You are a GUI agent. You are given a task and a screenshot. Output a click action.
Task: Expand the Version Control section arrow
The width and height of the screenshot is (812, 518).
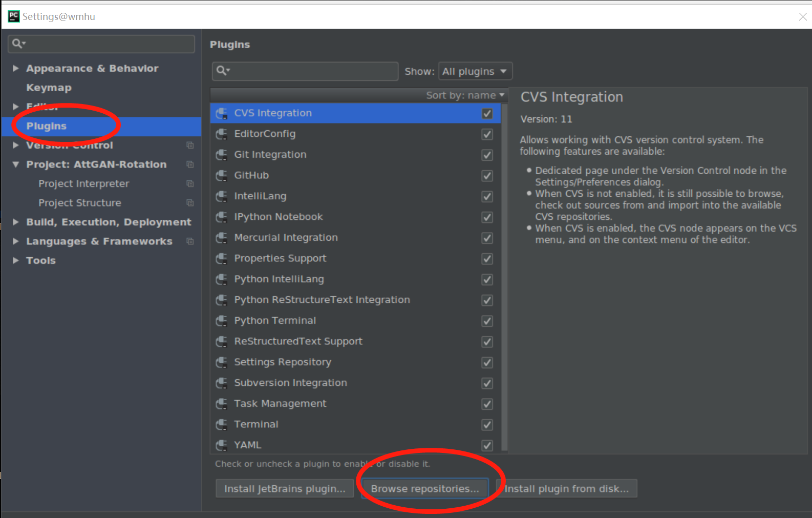point(16,146)
